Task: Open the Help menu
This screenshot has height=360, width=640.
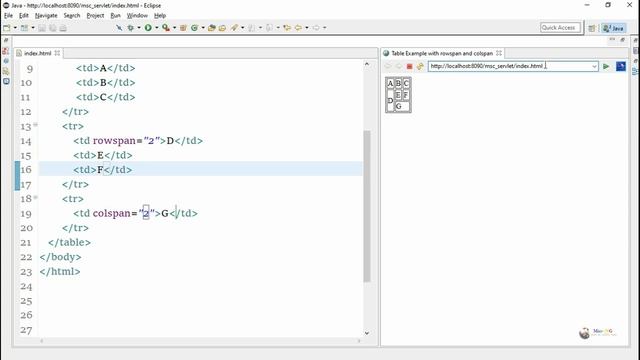Action: point(160,16)
